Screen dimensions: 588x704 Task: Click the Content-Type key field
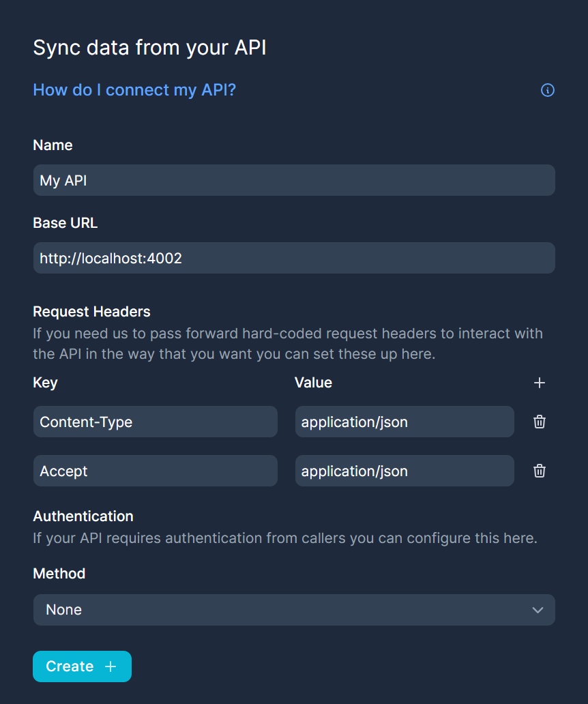click(155, 422)
